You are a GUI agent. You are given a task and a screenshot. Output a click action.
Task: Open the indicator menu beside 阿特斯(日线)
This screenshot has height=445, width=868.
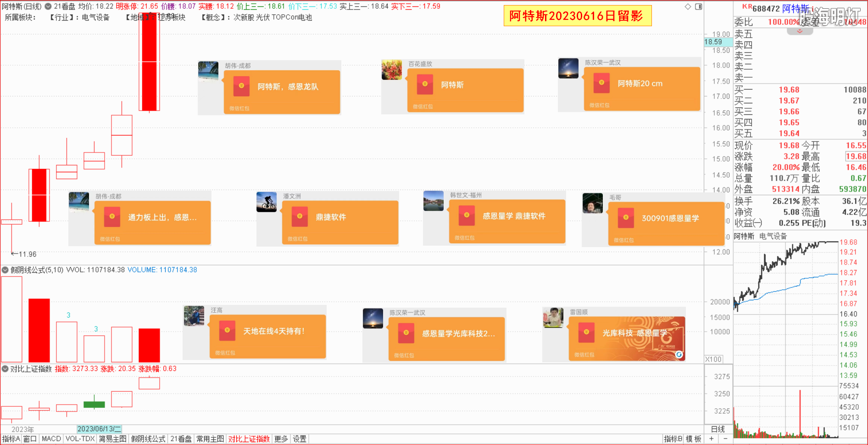pos(48,6)
